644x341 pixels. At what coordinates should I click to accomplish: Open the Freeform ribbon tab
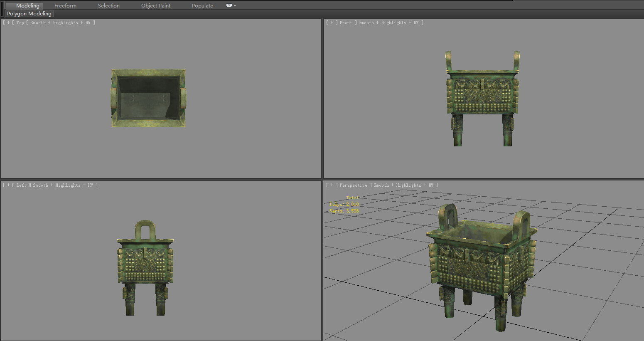point(65,6)
